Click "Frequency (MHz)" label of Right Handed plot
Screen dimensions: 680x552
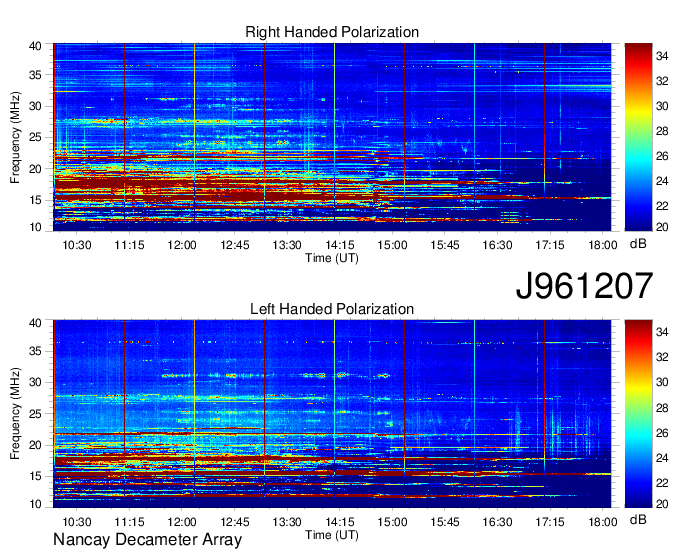pyautogui.click(x=15, y=137)
